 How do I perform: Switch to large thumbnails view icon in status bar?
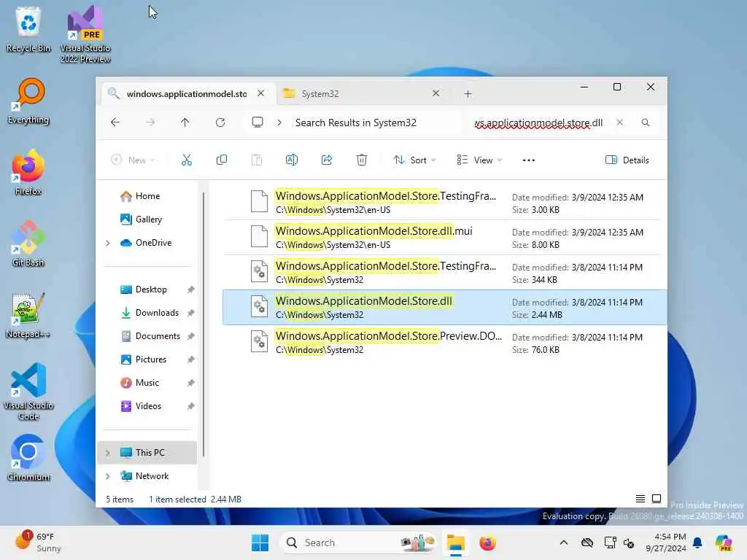coord(657,499)
